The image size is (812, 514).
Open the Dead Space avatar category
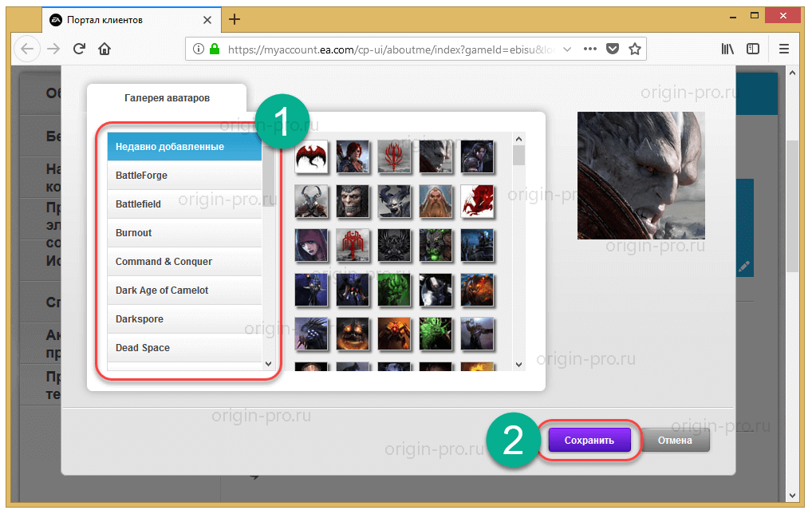pos(184,348)
